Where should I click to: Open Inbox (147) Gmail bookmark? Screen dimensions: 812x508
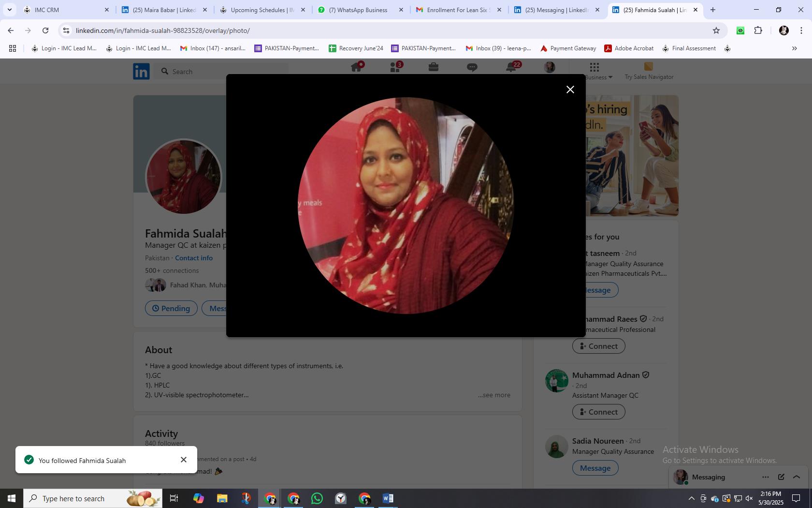click(x=213, y=48)
